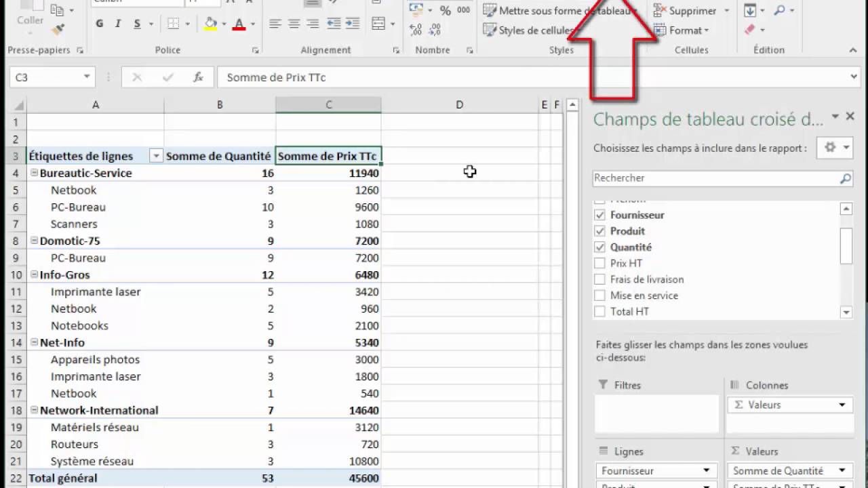
Task: Check the Mise en service field
Action: click(599, 296)
